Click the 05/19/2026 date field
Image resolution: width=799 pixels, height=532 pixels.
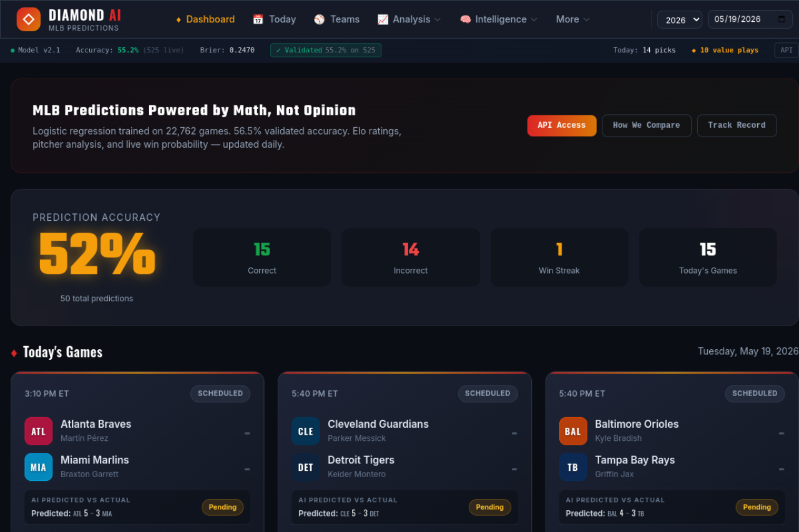[750, 19]
